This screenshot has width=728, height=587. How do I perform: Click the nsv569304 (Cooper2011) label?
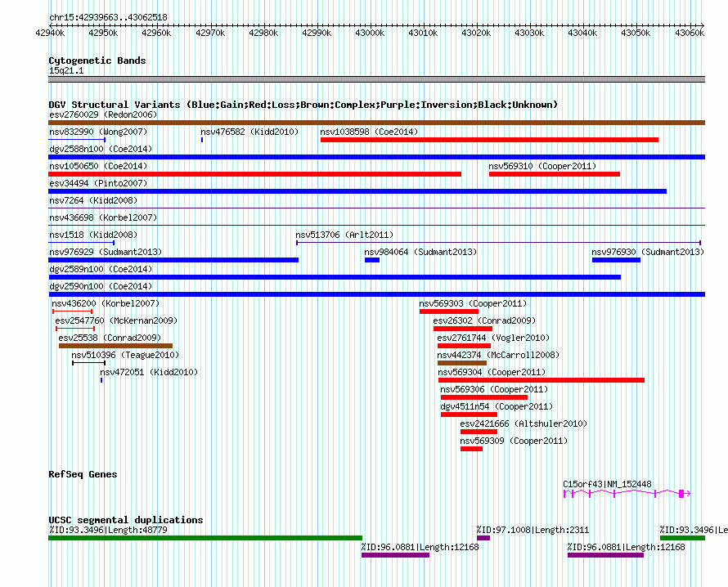(492, 372)
